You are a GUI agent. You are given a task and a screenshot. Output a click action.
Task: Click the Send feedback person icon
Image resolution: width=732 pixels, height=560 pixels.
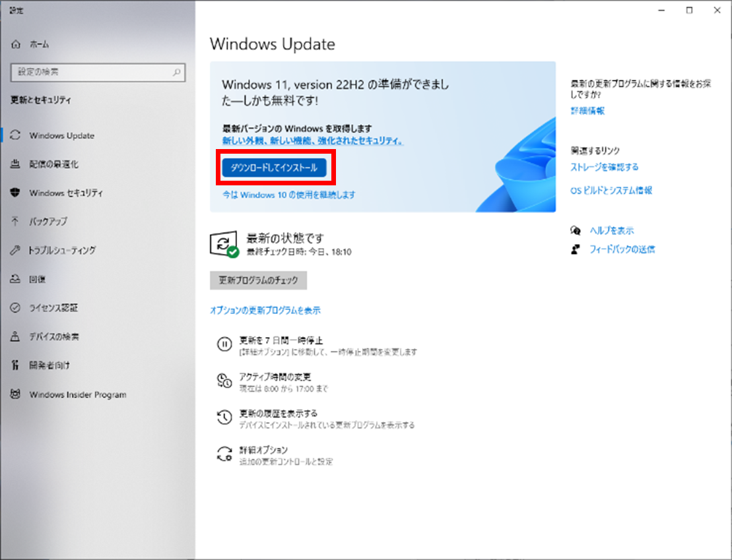(x=576, y=250)
